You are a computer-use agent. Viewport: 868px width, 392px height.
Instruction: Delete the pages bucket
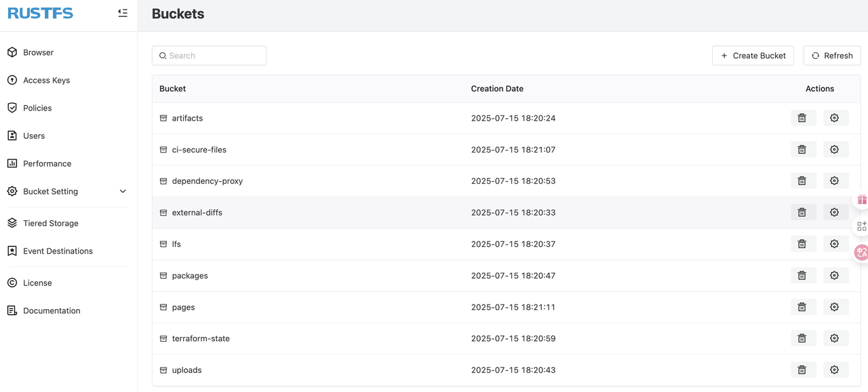point(802,307)
